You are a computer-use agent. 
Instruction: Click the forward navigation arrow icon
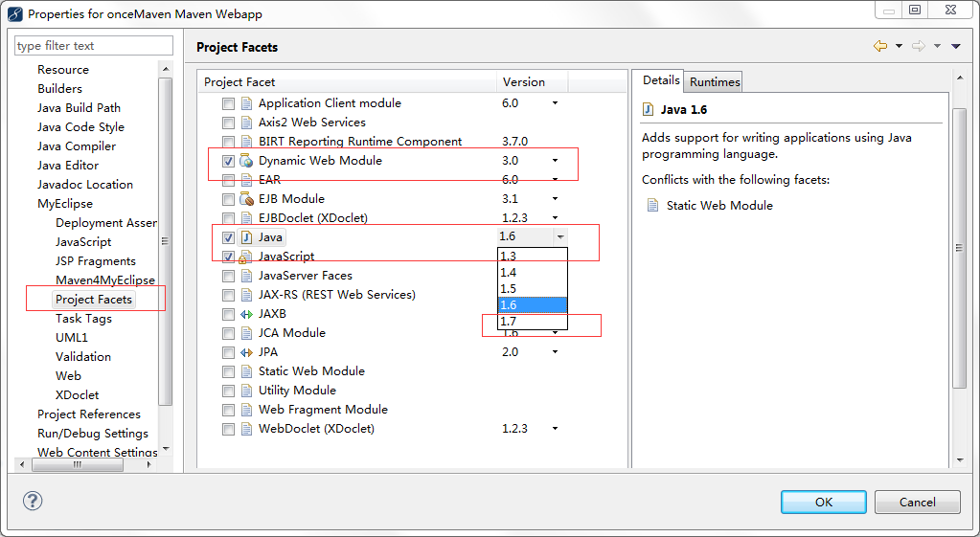point(918,46)
